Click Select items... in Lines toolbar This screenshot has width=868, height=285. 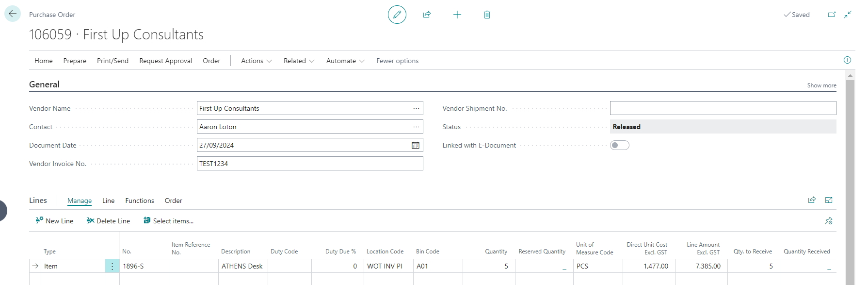point(168,221)
